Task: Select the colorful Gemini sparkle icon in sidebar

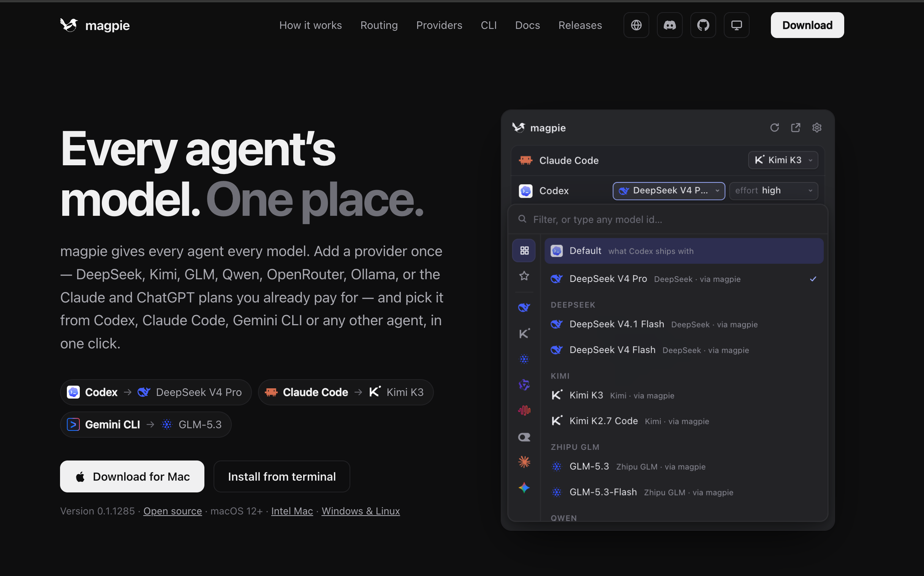Action: (x=524, y=487)
